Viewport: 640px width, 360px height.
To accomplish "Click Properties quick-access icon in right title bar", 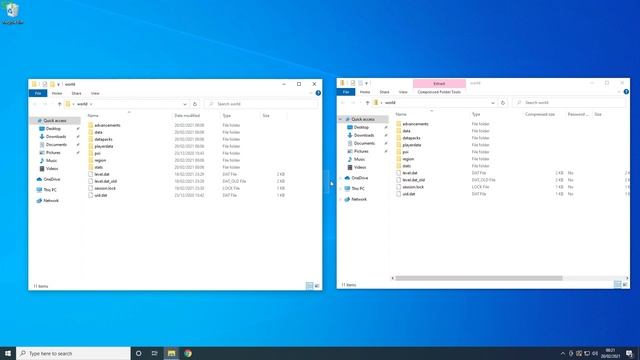I will click(x=353, y=83).
